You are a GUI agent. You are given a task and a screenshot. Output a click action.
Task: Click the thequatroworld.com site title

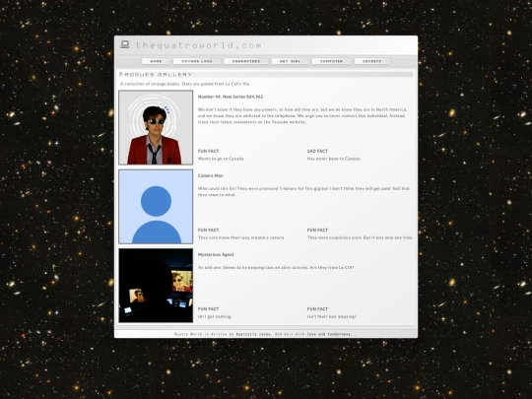(x=199, y=45)
